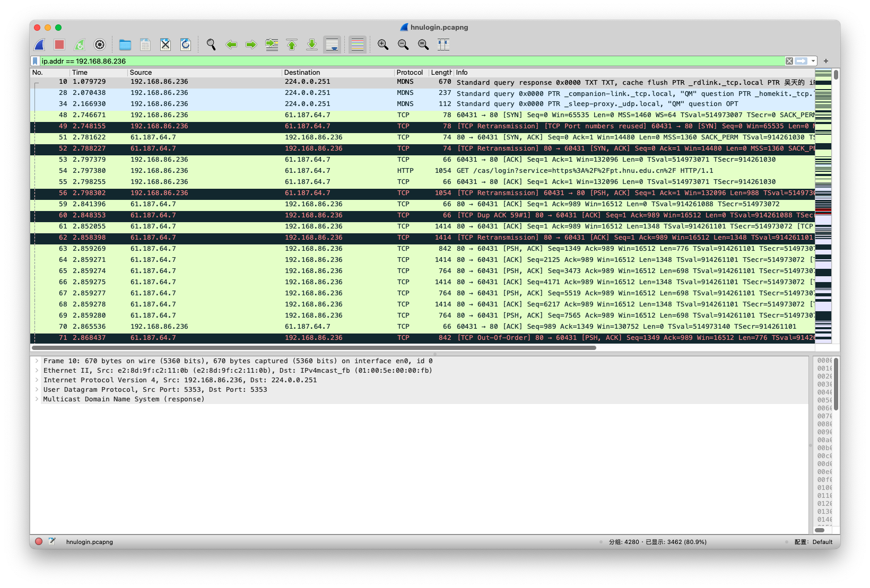The height and width of the screenshot is (588, 870).
Task: Select packet 10 MDNS query response
Action: pyautogui.click(x=422, y=82)
